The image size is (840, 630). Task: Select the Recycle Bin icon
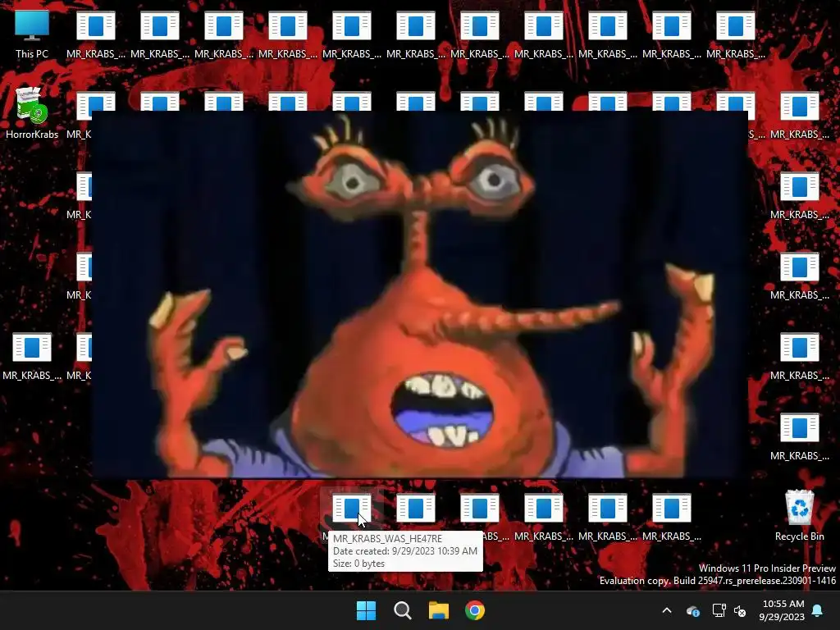(799, 515)
